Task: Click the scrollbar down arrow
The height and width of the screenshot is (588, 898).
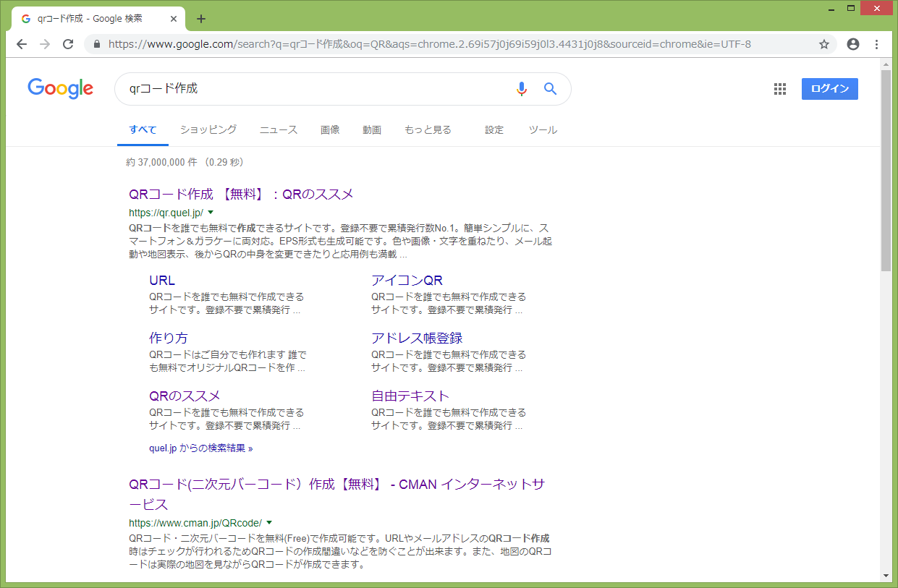Action: (886, 576)
